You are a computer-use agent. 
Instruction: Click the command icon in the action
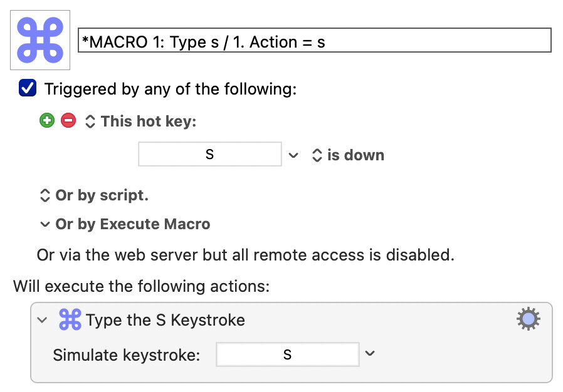(x=70, y=319)
